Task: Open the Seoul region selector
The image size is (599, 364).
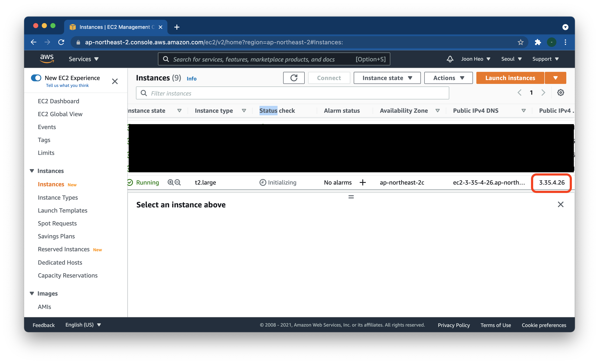Action: point(511,59)
